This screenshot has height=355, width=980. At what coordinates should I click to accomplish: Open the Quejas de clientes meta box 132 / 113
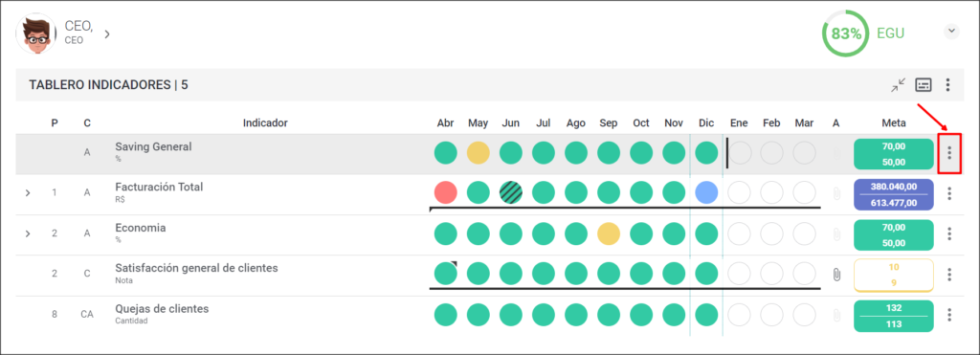tap(893, 316)
